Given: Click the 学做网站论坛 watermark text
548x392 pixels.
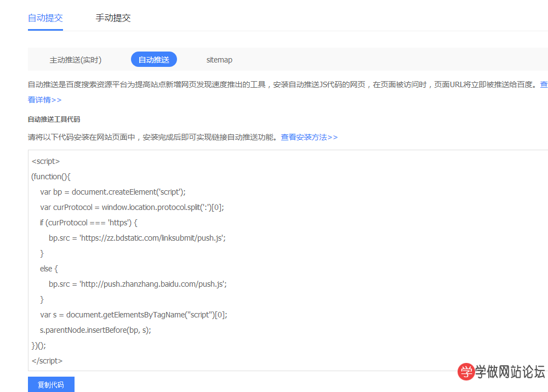Looking at the screenshot, I should click(510, 372).
